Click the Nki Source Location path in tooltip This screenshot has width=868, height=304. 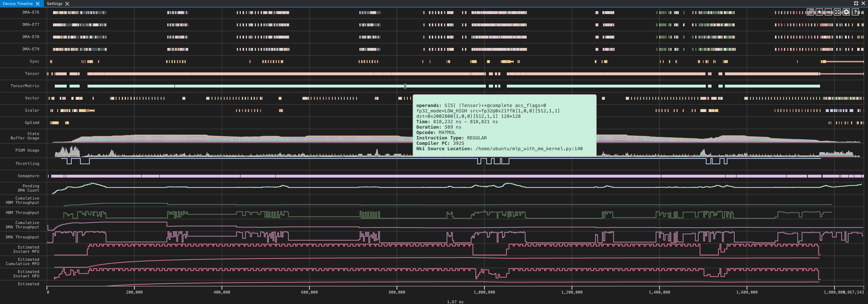coord(529,149)
